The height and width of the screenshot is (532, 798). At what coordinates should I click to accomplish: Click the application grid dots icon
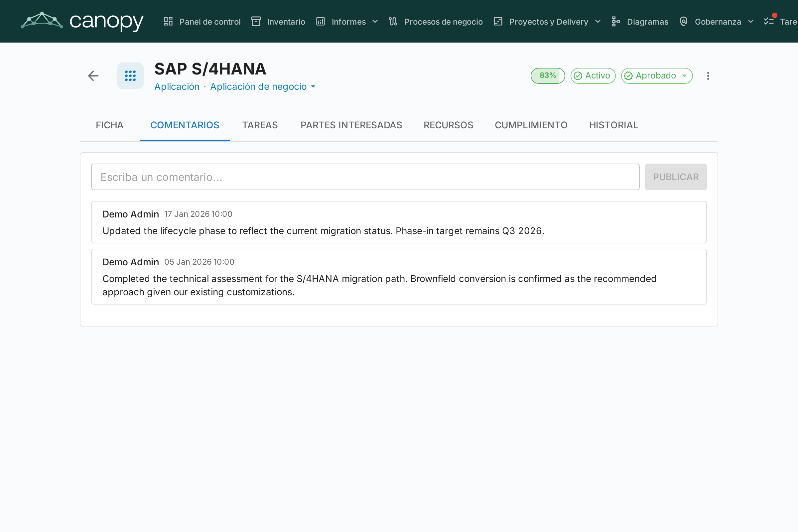[130, 76]
